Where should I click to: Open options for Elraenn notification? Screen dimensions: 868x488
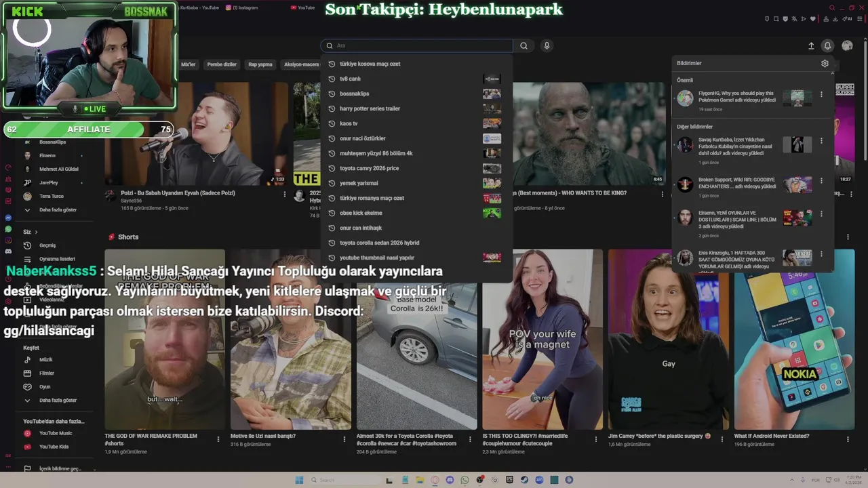click(x=821, y=214)
